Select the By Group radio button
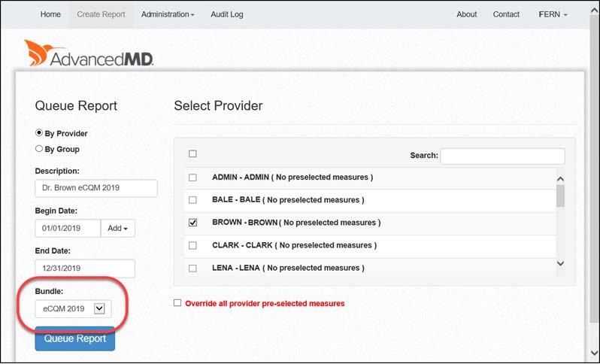The height and width of the screenshot is (364, 600). click(x=40, y=149)
